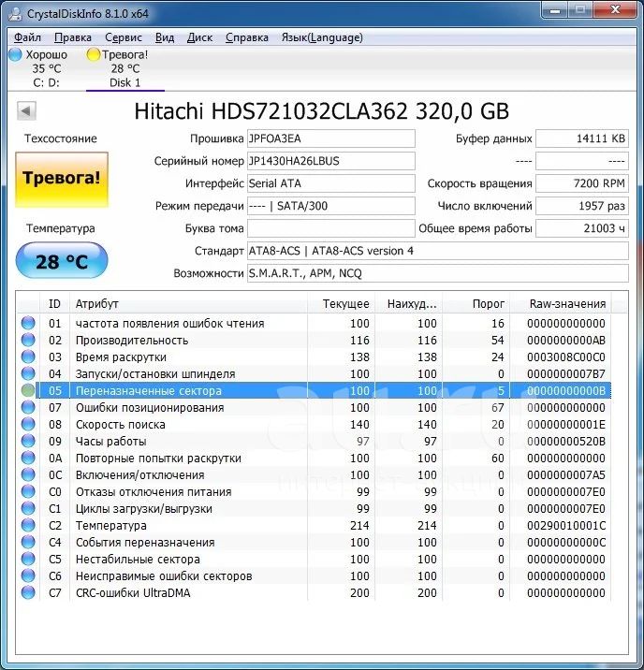Screen dimensions: 644x670
Task: Click warning icon for Переназначенные сектора row
Action: click(28, 390)
